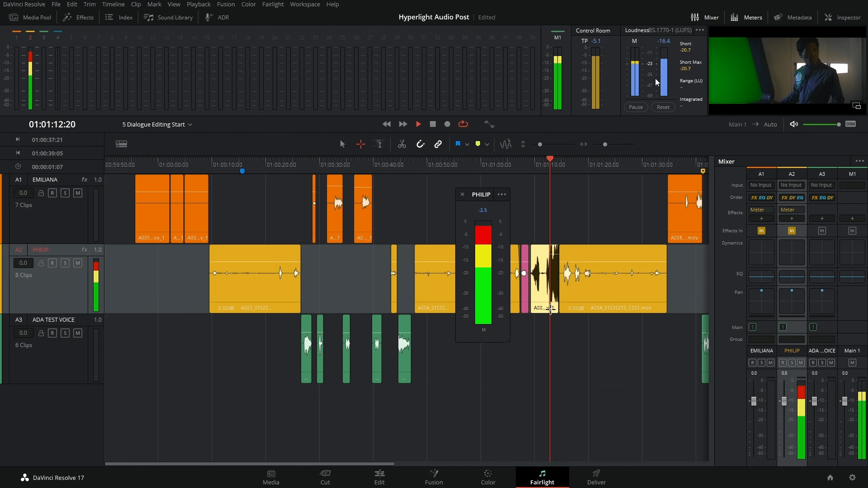Expand the timeline name dropdown

point(190,125)
